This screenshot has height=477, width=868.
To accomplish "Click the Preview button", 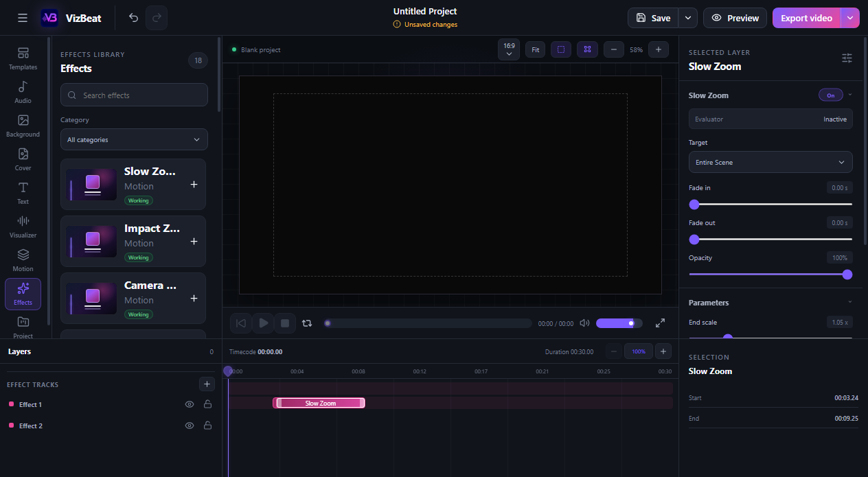I will [x=735, y=18].
